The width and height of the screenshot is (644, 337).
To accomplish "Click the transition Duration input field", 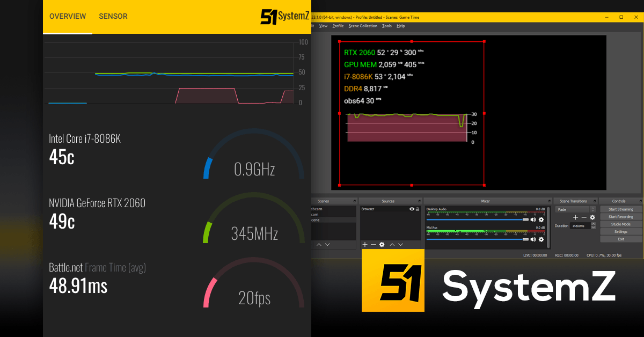I will point(580,226).
